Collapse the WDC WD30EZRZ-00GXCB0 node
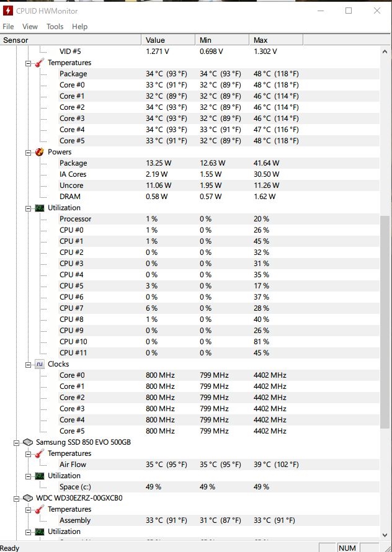 (17, 499)
